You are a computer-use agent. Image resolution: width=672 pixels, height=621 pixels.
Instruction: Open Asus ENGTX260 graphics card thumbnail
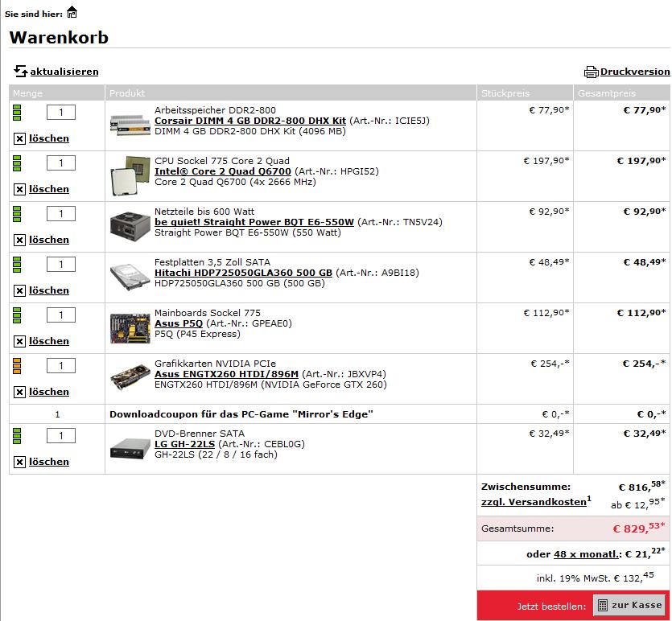click(130, 377)
